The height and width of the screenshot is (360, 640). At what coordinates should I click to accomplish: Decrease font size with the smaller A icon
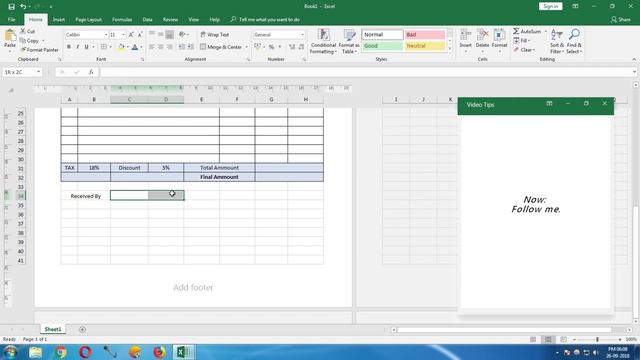140,35
